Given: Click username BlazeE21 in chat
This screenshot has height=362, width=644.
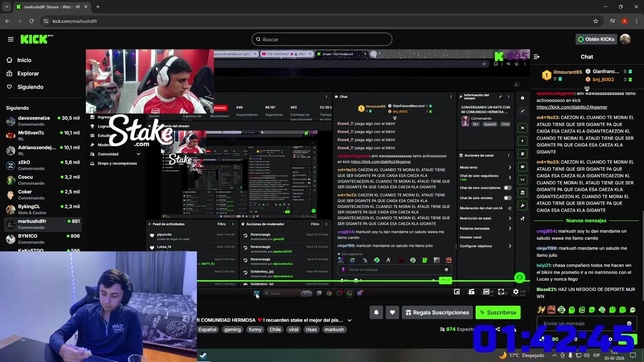Looking at the screenshot, I should (546, 290).
